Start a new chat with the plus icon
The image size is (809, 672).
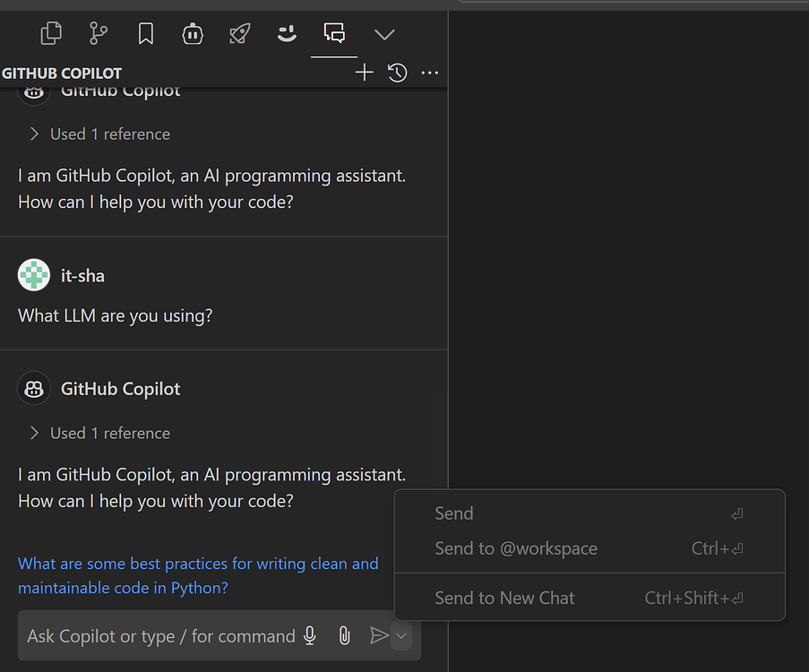364,73
